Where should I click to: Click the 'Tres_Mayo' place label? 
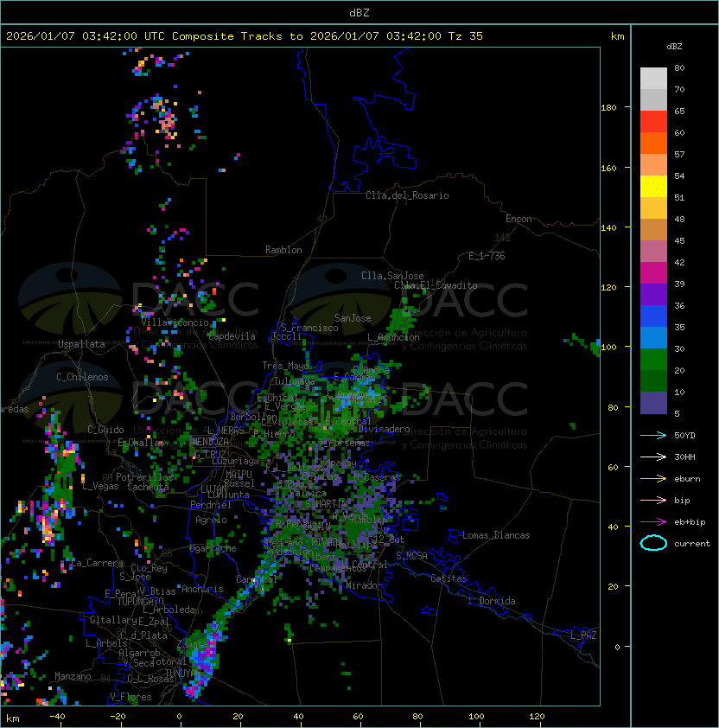(x=285, y=366)
